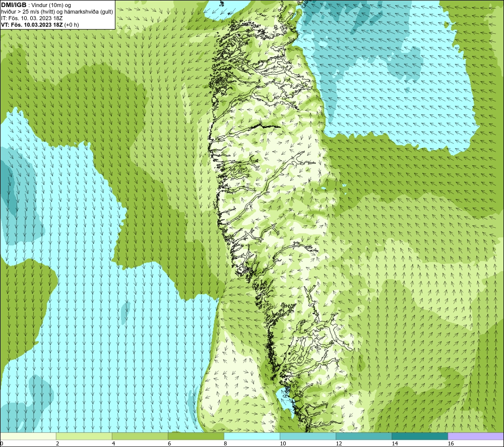Click the light green 2–4 m/s legend swatch
This screenshot has width=504, height=447.
(x=84, y=436)
